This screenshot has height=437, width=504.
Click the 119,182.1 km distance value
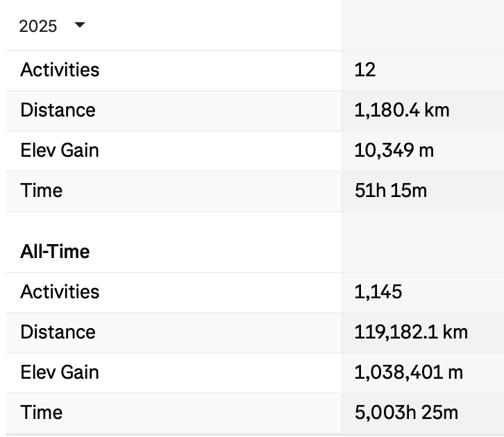411,332
